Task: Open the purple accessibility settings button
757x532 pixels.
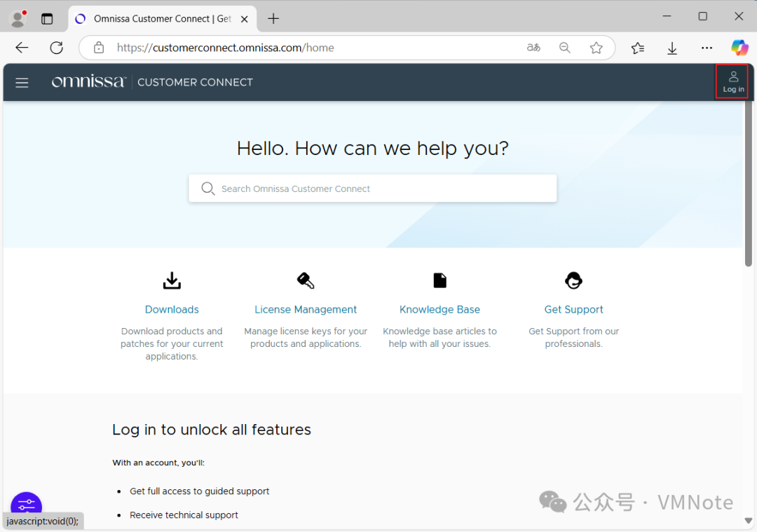Action: point(26,505)
